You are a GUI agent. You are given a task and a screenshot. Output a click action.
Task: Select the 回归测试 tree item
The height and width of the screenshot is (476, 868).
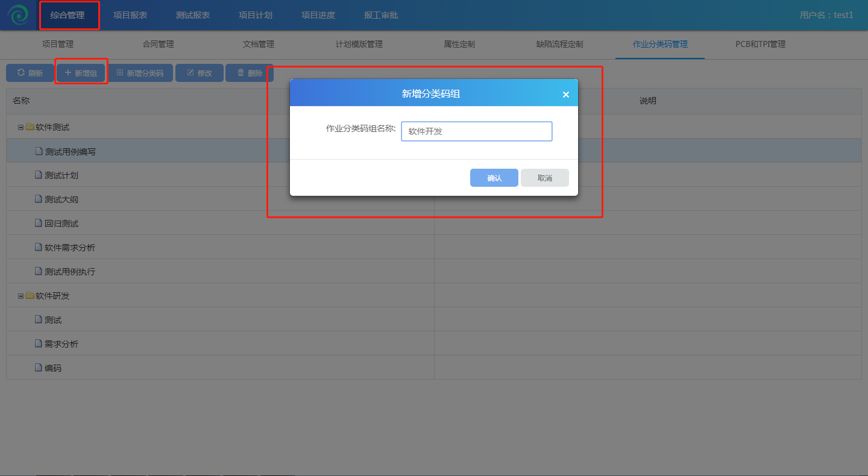click(x=61, y=224)
